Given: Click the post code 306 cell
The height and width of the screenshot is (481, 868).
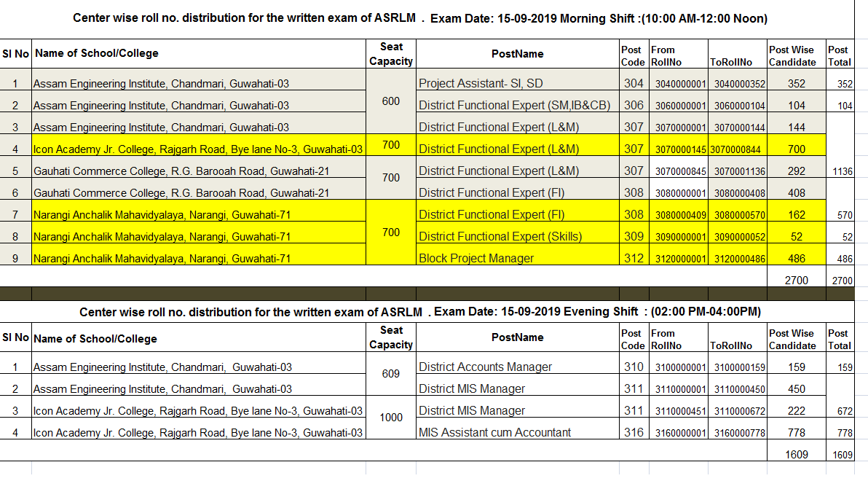Looking at the screenshot, I should tap(634, 101).
